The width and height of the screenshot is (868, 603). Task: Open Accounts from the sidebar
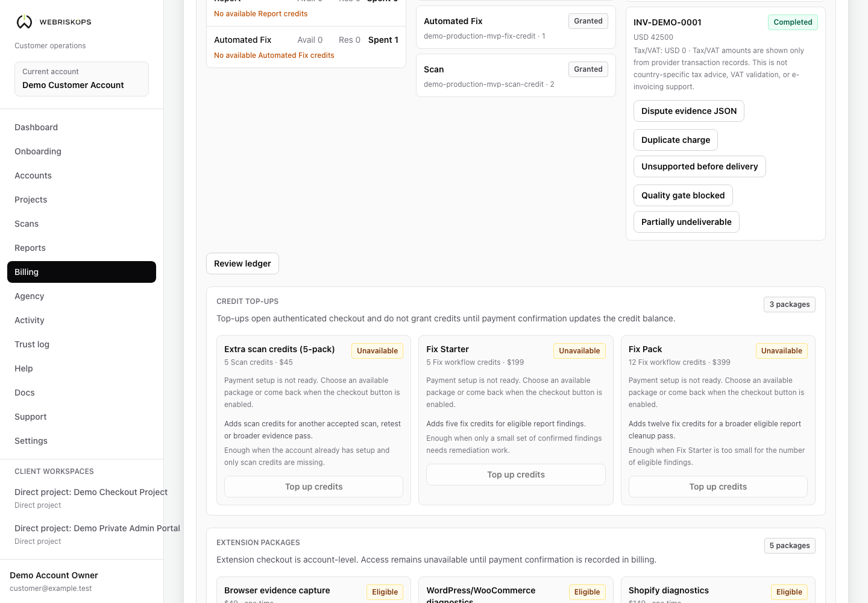tap(81, 175)
